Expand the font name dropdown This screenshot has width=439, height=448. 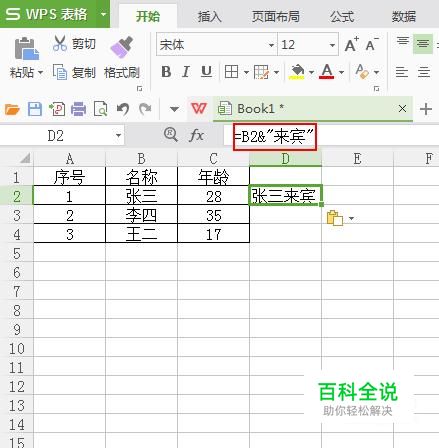point(271,45)
